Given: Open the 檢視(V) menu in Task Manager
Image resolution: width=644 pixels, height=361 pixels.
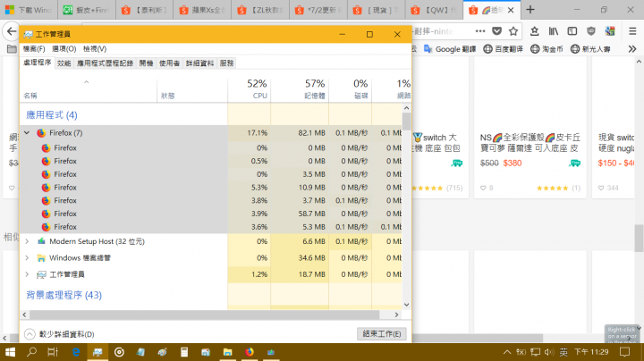Looking at the screenshot, I should pyautogui.click(x=95, y=49).
